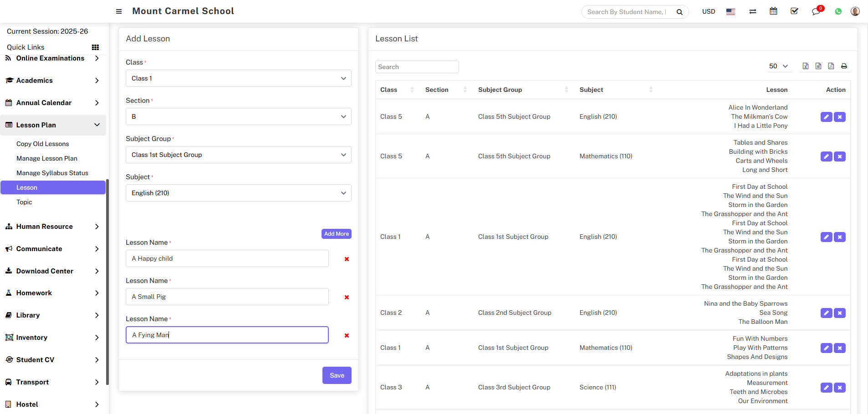Click the Add More button
The width and height of the screenshot is (868, 414).
pos(336,234)
